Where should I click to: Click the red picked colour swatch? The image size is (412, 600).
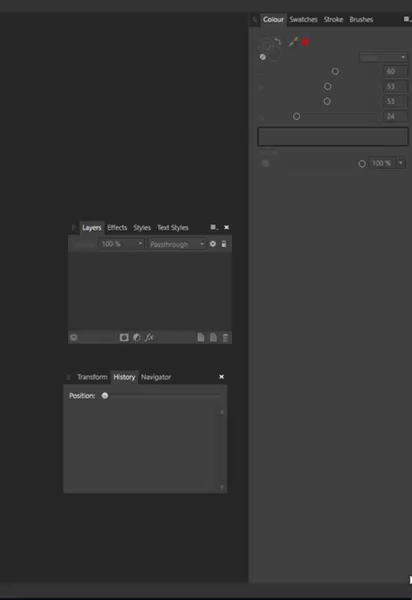click(305, 42)
